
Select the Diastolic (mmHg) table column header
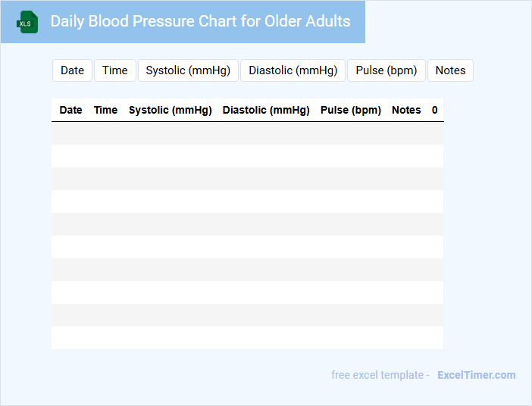(x=266, y=110)
